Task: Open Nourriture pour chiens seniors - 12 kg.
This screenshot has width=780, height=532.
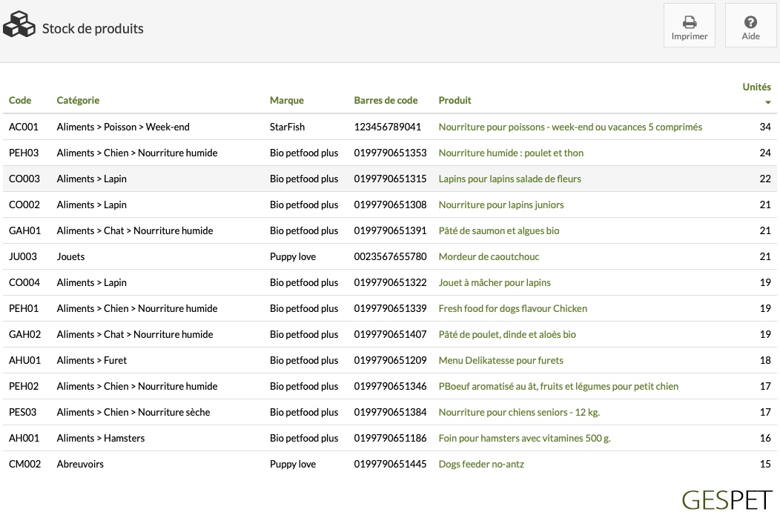Action: point(519,412)
